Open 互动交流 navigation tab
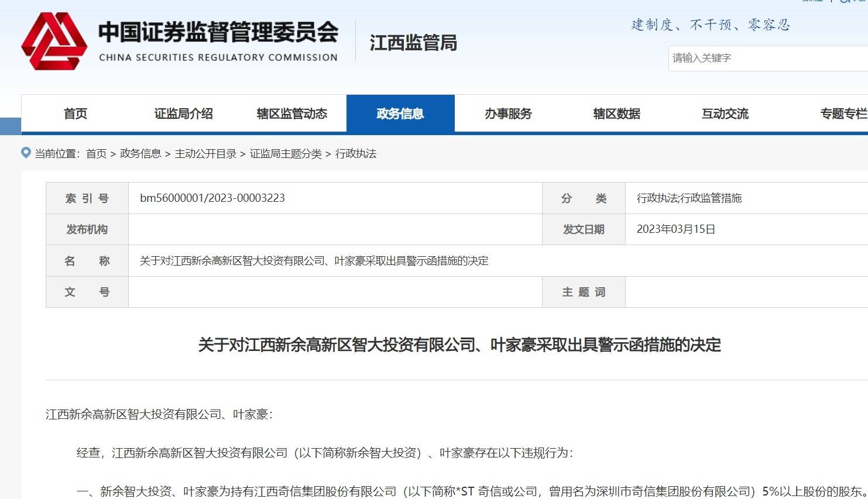 click(725, 114)
